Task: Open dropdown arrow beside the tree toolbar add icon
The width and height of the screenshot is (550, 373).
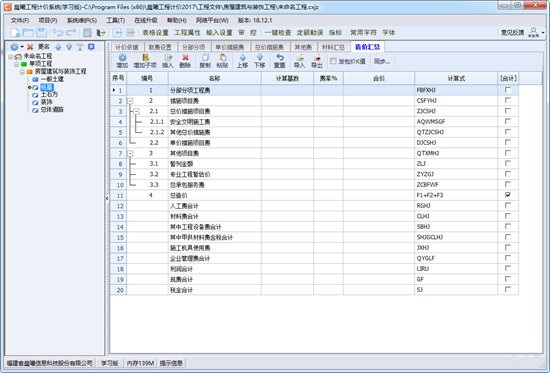Action: (22, 47)
